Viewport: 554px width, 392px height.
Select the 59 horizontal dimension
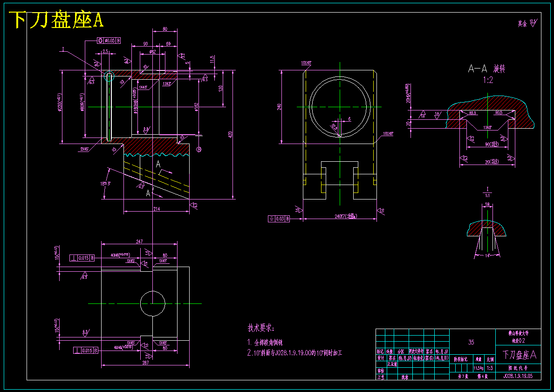168,44
